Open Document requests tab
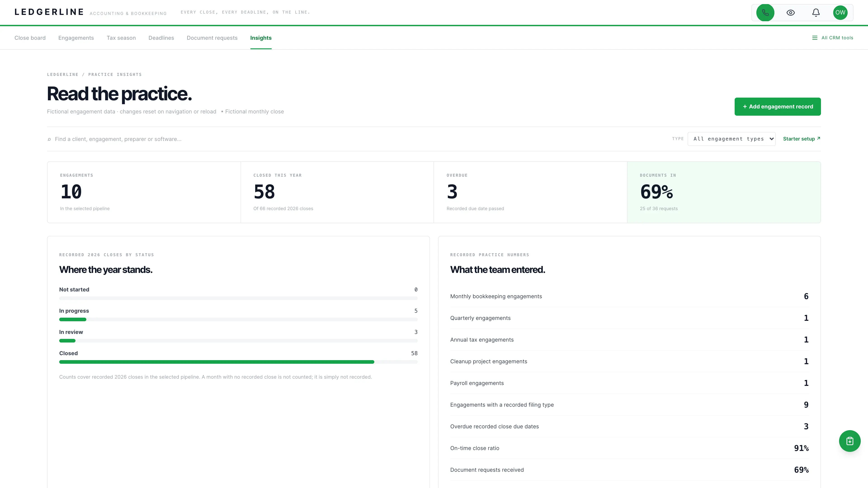 tap(212, 38)
